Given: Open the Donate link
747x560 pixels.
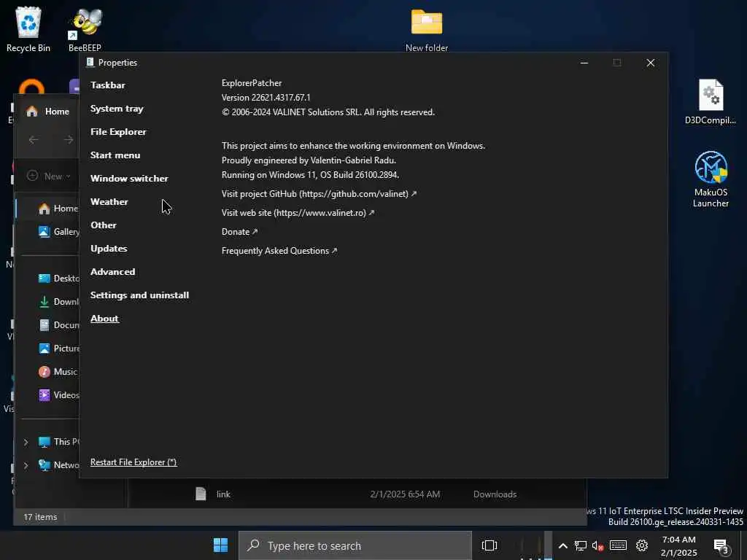Looking at the screenshot, I should tap(239, 232).
